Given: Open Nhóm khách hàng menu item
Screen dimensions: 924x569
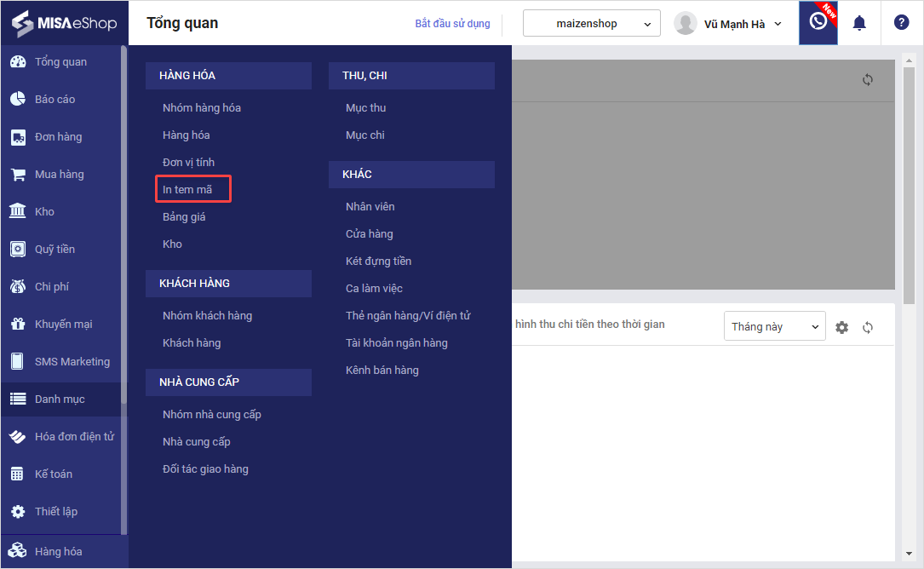Looking at the screenshot, I should pyautogui.click(x=208, y=315).
